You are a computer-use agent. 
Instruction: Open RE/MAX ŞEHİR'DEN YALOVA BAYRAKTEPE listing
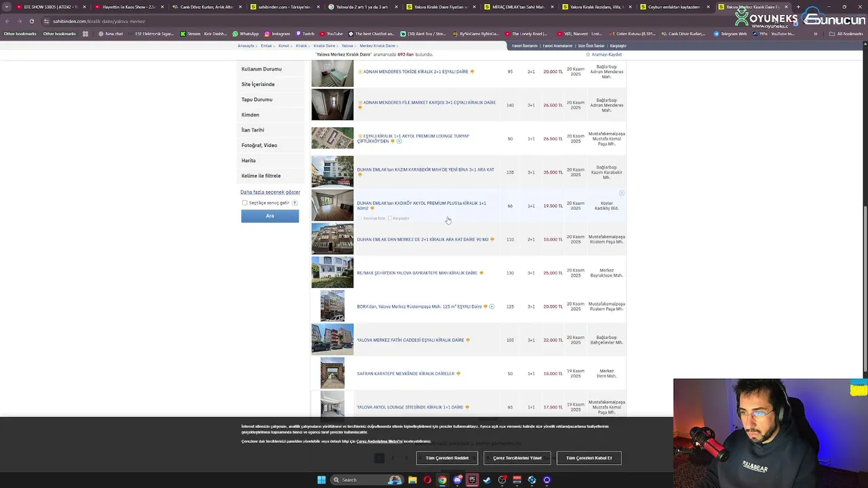(417, 273)
